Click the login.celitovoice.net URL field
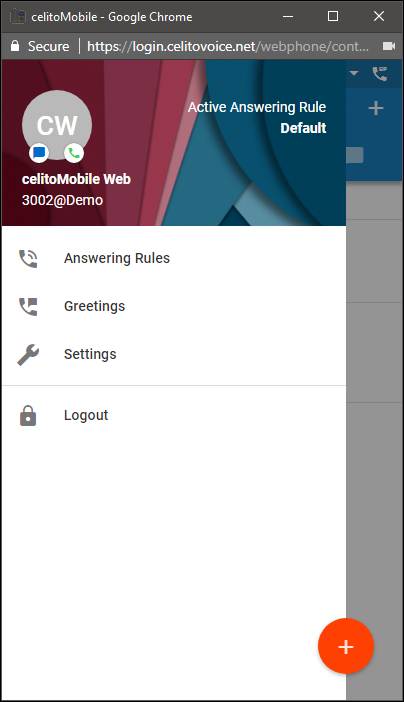Image resolution: width=404 pixels, height=702 pixels. 228,46
